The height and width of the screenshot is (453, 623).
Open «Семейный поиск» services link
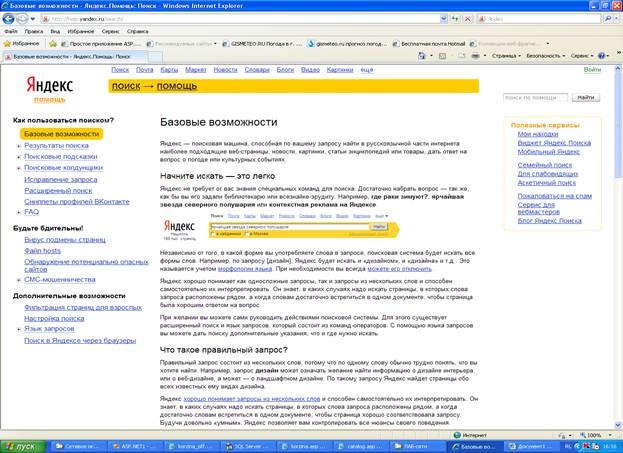coord(545,165)
